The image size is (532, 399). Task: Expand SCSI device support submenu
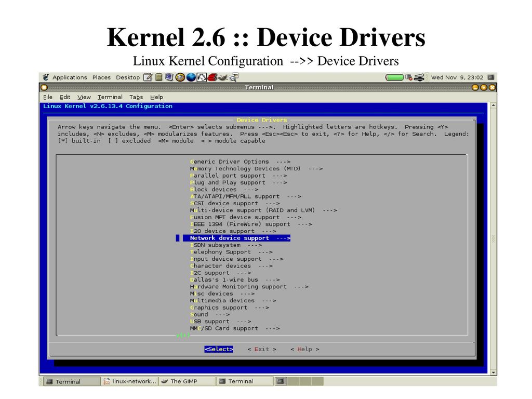click(x=235, y=204)
